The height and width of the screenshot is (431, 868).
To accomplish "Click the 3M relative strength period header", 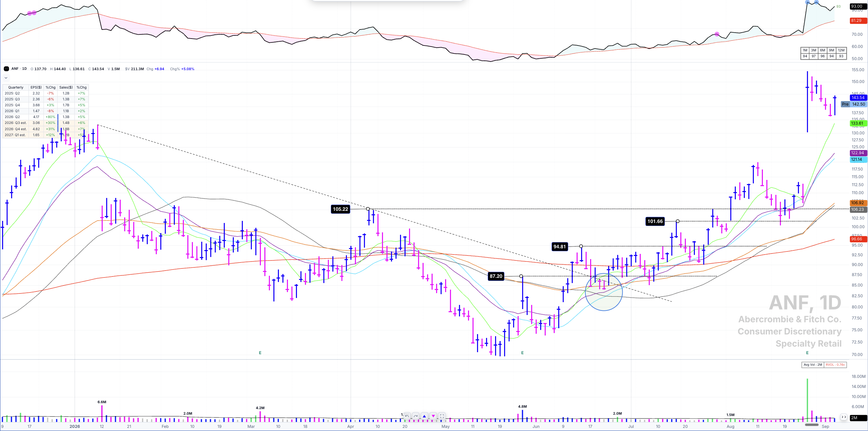I will pos(814,50).
